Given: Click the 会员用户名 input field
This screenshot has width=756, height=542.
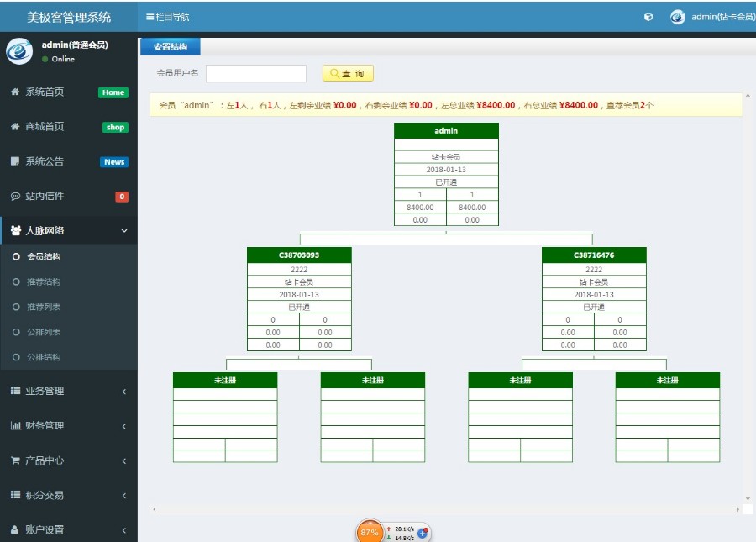Looking at the screenshot, I should [x=256, y=73].
